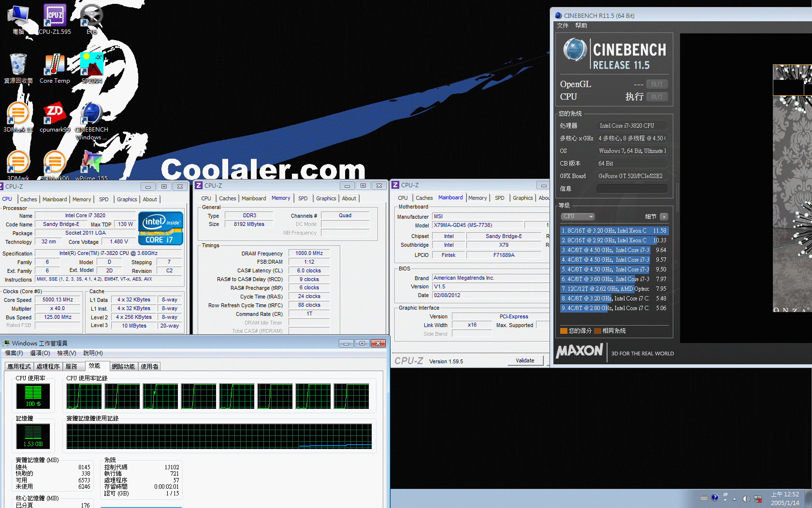The image size is (812, 508).
Task: Open the 資源回收筒 recycle bin icon
Action: point(18,69)
